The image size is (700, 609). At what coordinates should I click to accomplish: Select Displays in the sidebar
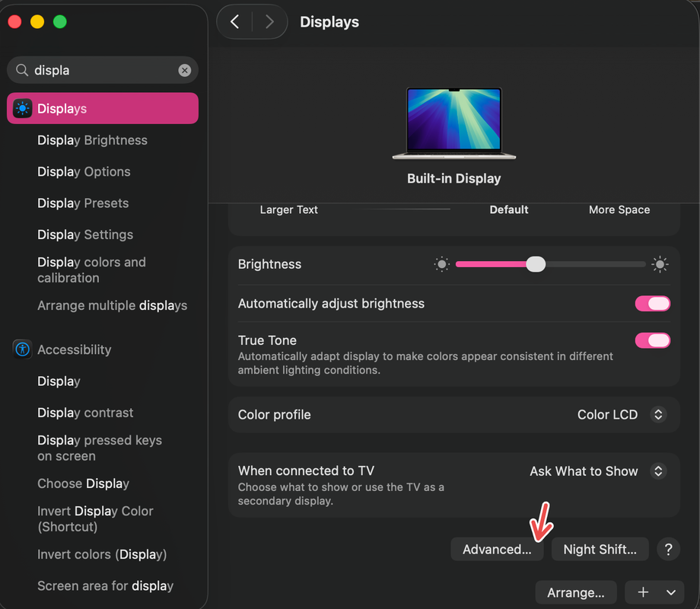click(x=103, y=109)
